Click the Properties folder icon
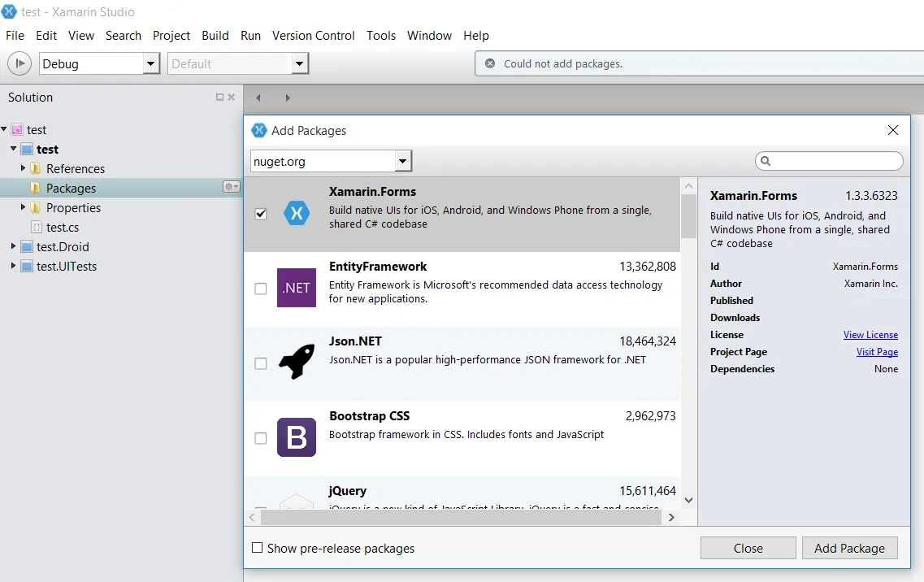924x582 pixels. pos(36,207)
